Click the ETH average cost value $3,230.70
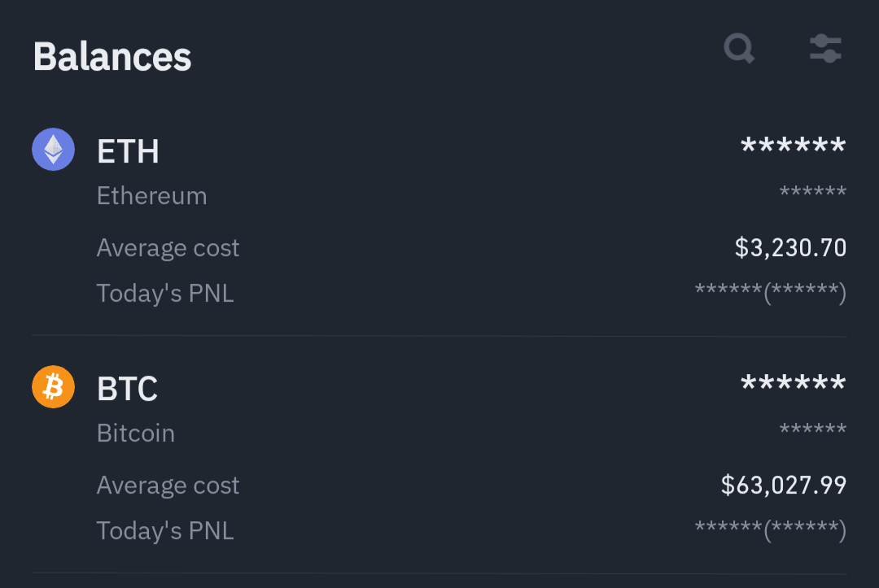The width and height of the screenshot is (879, 588). (x=789, y=247)
